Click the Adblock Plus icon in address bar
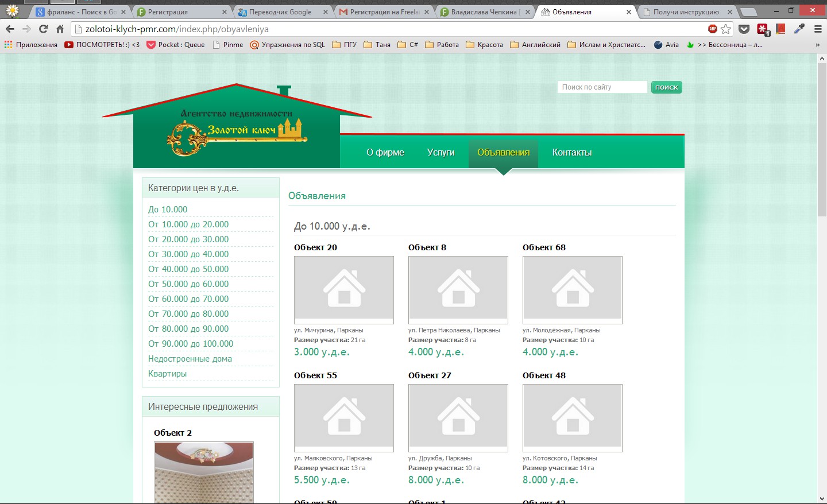 tap(713, 29)
